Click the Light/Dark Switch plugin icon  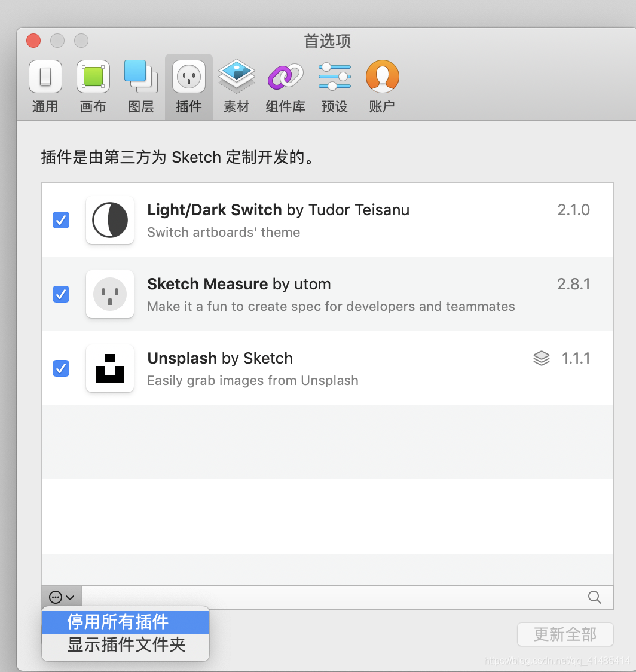coord(110,220)
